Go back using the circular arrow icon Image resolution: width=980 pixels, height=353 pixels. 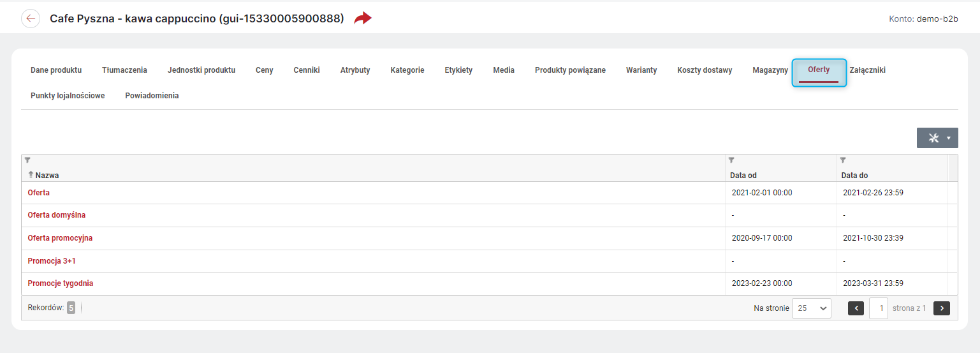pos(31,19)
